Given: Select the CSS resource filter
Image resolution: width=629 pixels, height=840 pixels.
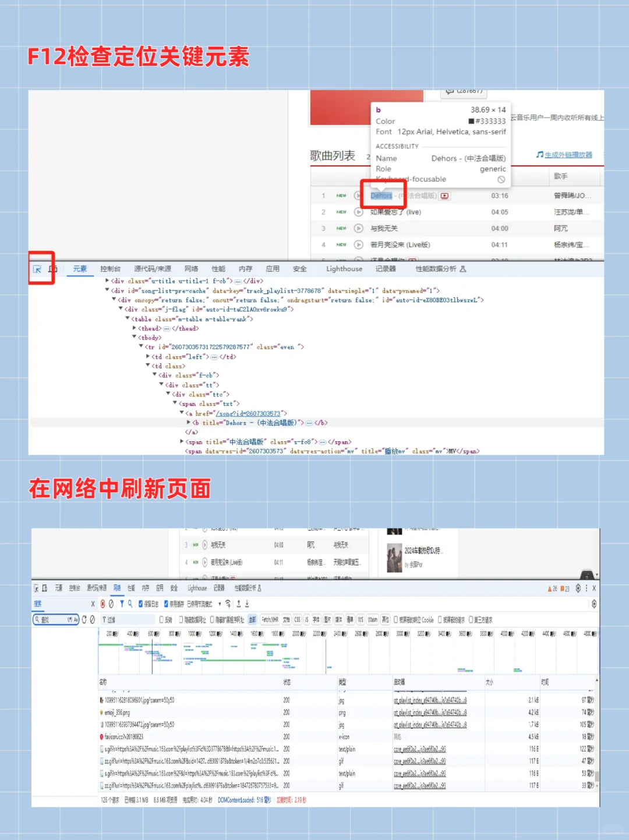Looking at the screenshot, I should (298, 619).
